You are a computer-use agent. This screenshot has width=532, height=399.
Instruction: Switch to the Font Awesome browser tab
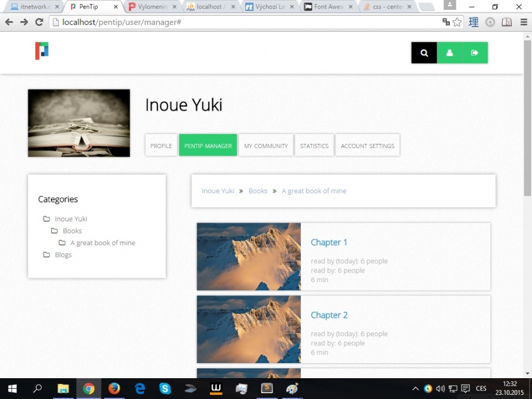(329, 6)
